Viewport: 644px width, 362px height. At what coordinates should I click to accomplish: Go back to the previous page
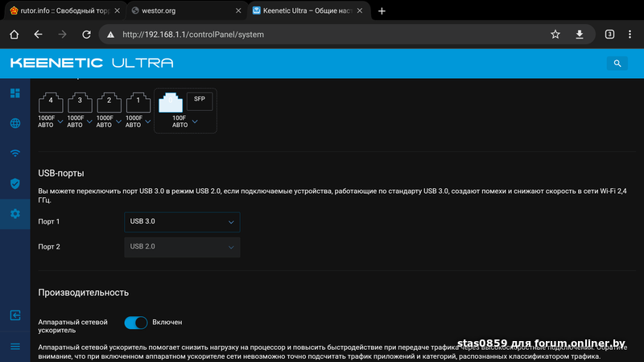(x=38, y=35)
